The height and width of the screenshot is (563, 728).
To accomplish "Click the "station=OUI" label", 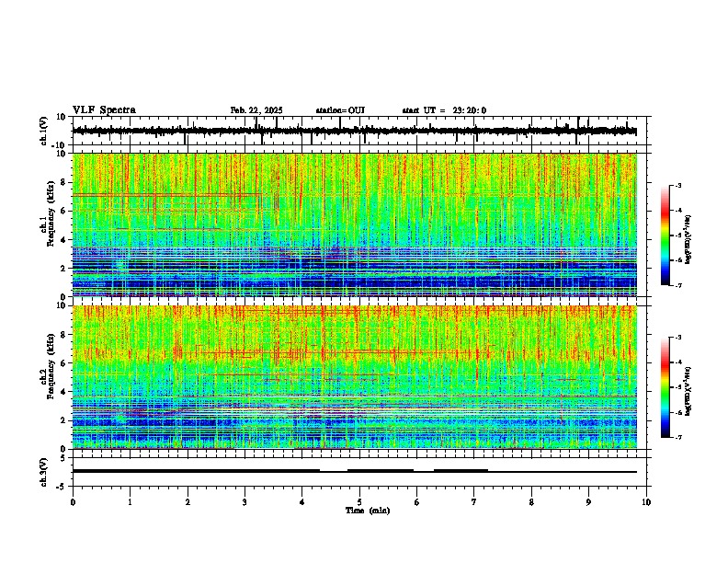I will [340, 110].
